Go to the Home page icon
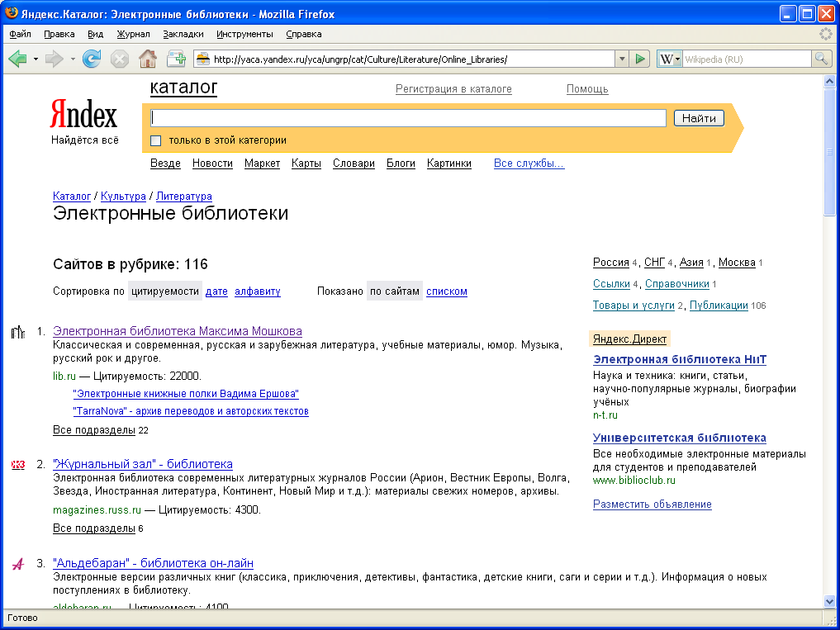The width and height of the screenshot is (840, 630). tap(148, 59)
